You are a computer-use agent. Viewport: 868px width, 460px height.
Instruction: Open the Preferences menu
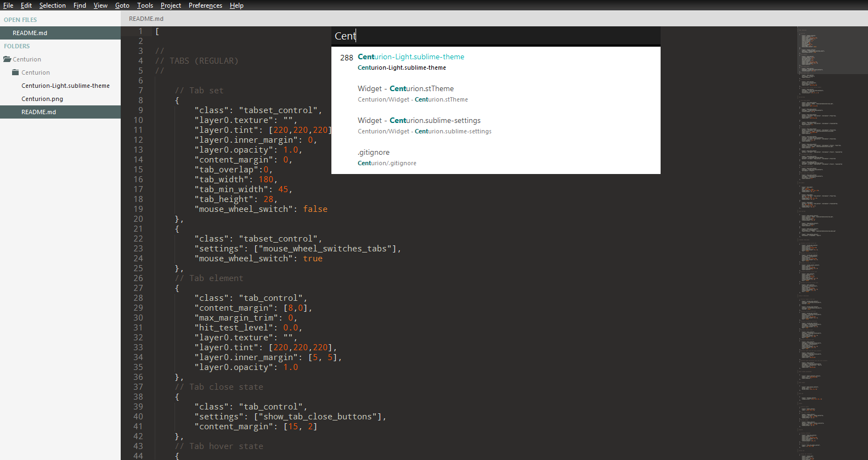pyautogui.click(x=205, y=5)
